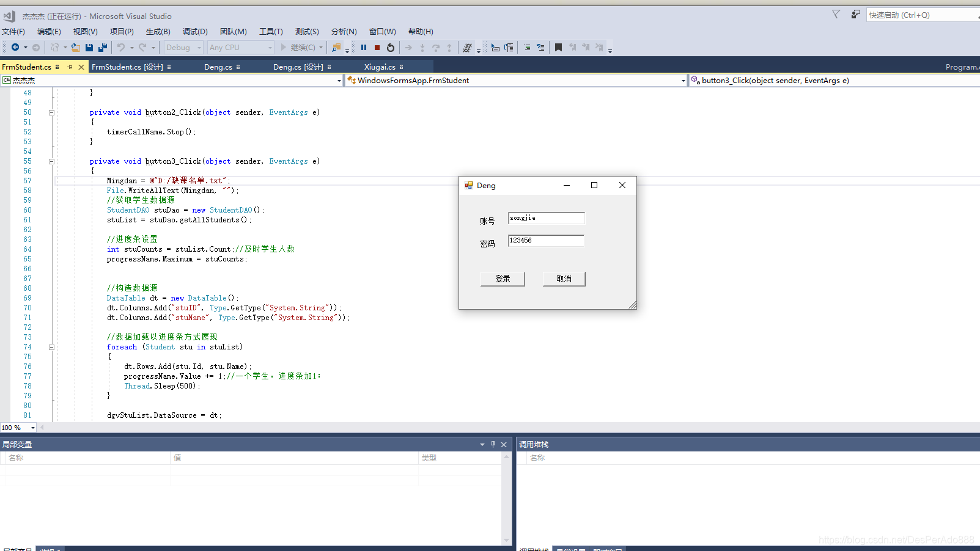Click the feedback icon beside Quick Launch
This screenshot has width=980, height=551.
pos(856,14)
